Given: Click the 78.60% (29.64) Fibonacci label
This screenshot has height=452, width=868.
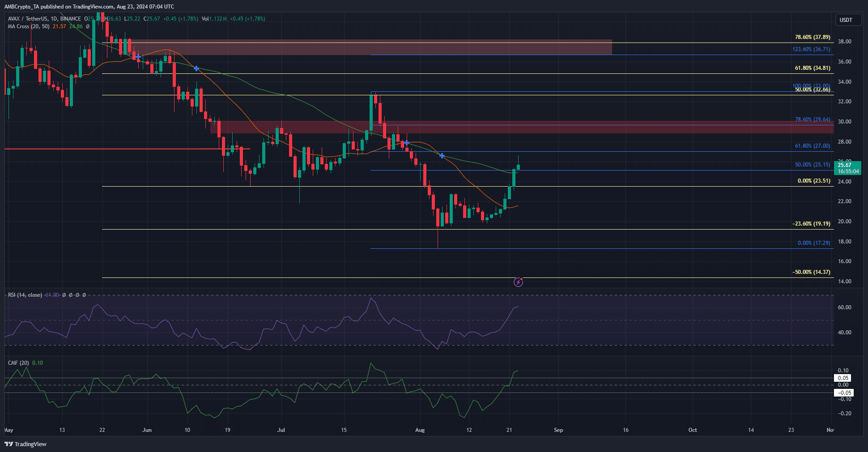Looking at the screenshot, I should [813, 119].
